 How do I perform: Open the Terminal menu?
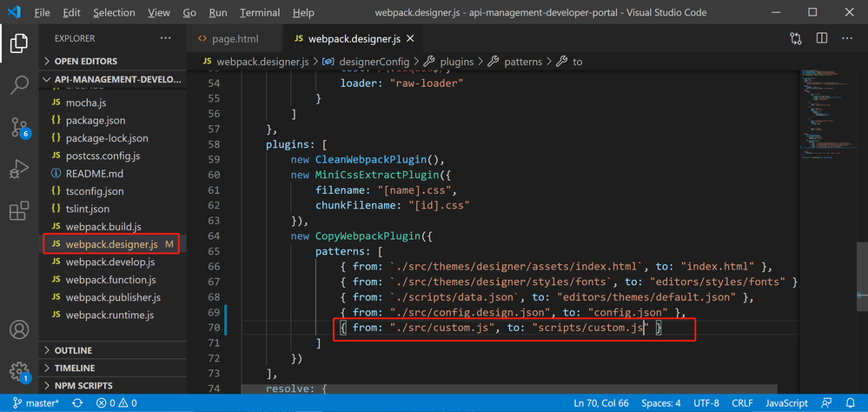(x=260, y=12)
